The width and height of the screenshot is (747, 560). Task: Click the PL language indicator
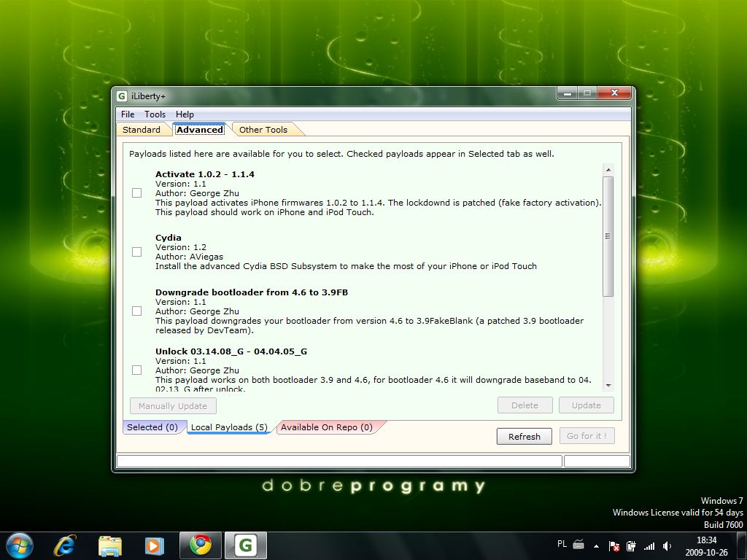[x=562, y=544]
